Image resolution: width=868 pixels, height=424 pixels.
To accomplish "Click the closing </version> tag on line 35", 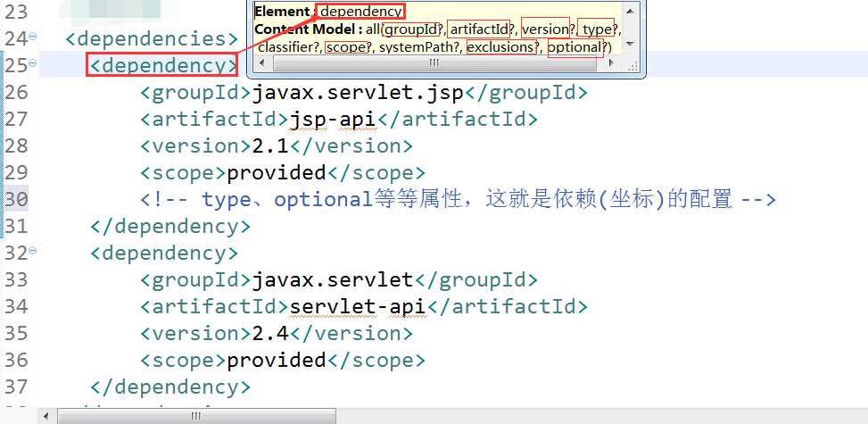I will click(351, 334).
